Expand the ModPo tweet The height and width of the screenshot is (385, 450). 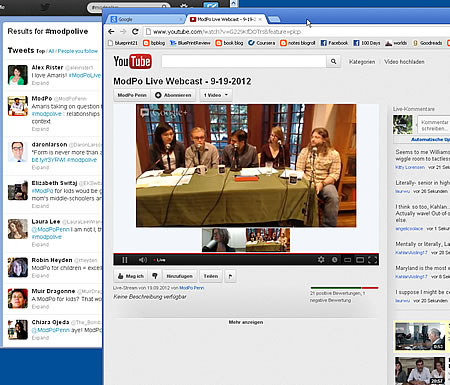pos(40,129)
